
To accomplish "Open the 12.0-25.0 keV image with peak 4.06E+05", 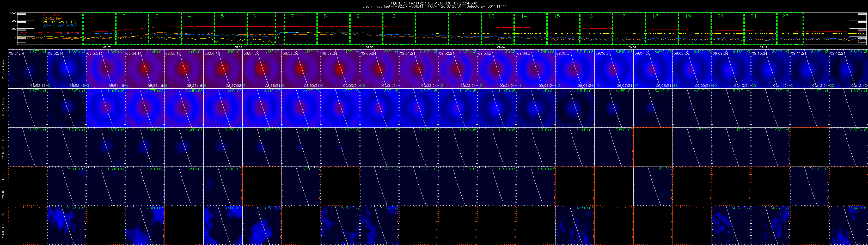I will coord(184,147).
